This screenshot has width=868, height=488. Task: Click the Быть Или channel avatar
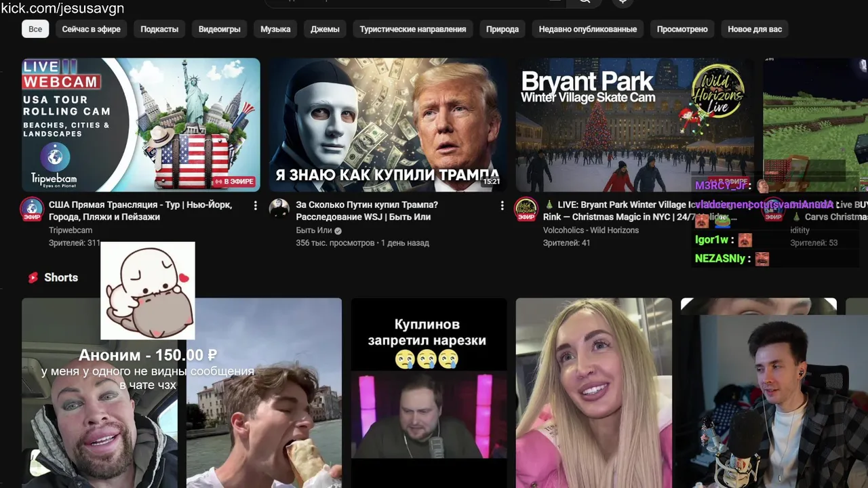click(x=279, y=209)
